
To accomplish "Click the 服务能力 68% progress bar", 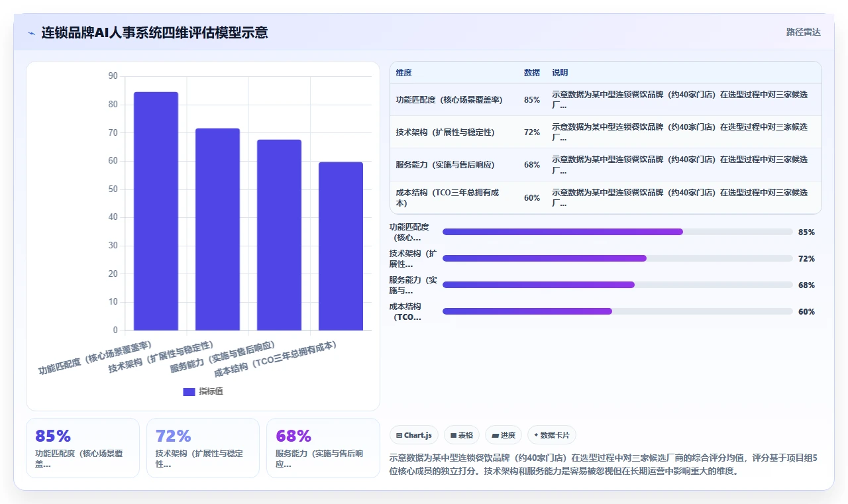I will click(617, 285).
